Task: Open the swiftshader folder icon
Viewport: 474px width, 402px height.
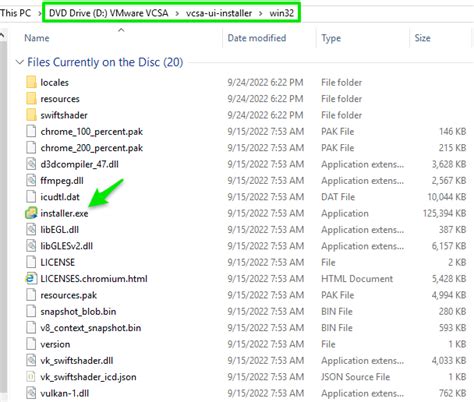Action: (31, 115)
